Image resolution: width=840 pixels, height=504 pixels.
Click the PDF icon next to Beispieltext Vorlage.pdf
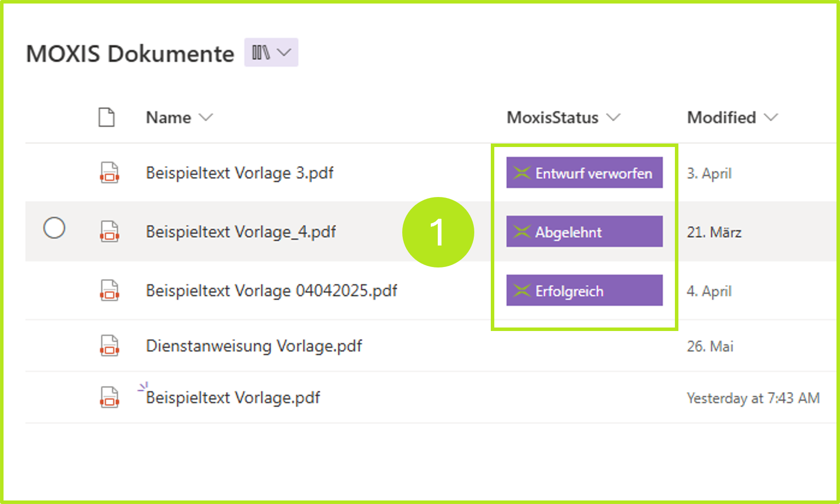coord(109,398)
